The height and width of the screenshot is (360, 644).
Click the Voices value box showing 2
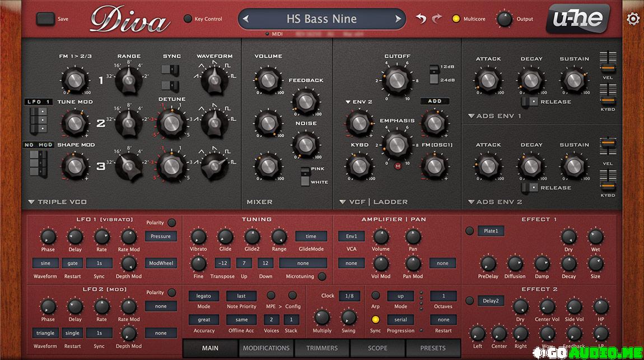tap(271, 320)
